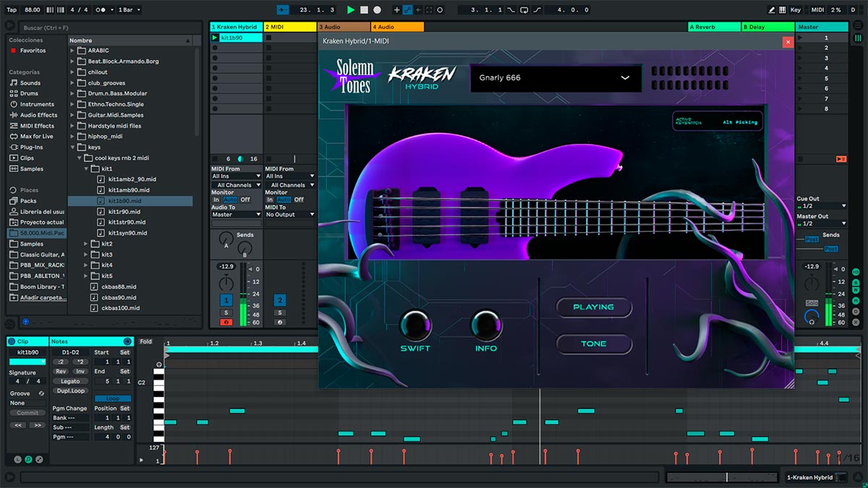Toggle MIDI map mode switch
Screen dimensions: 868x488
coord(817,10)
